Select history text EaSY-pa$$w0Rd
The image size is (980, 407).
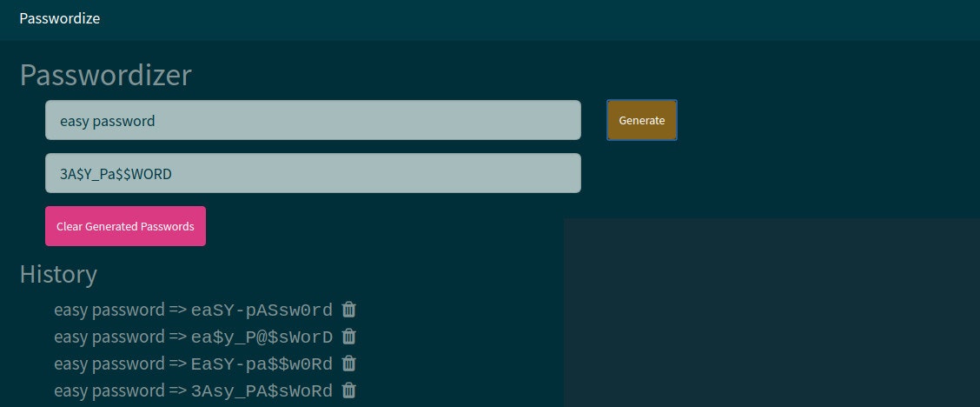coord(262,364)
